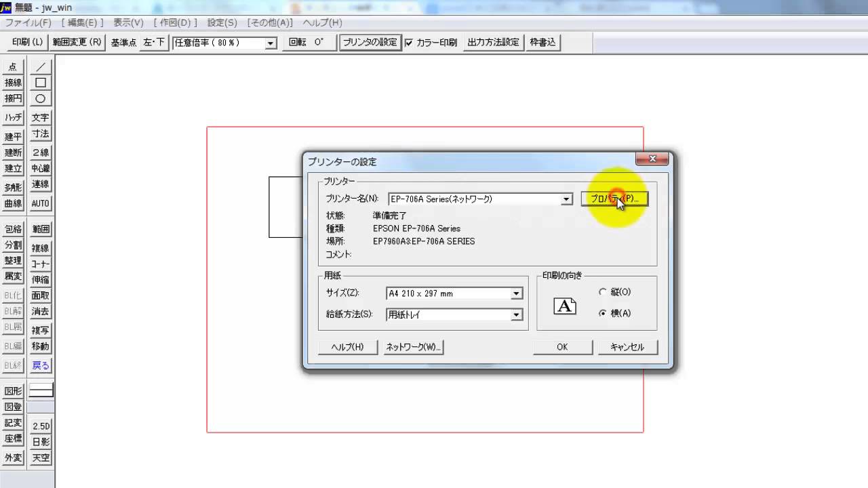
Task: Open the 日影 sun shadow tool
Action: 41,441
